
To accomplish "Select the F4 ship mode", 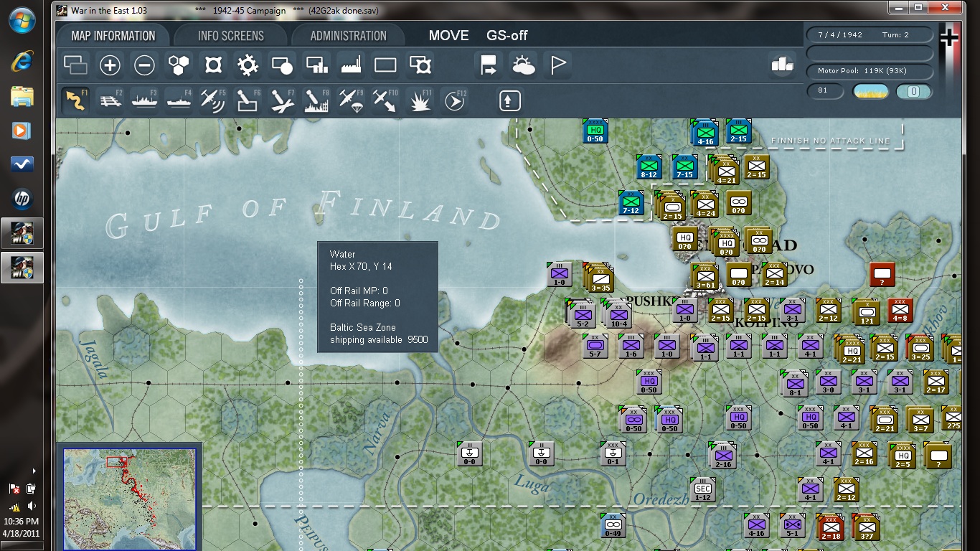I will [x=179, y=100].
